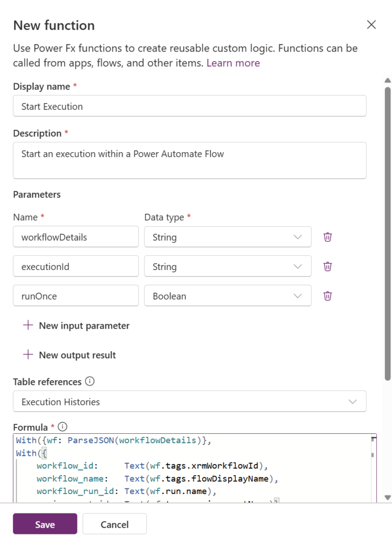Click inside the Description box
This screenshot has height=540, width=392.
[189, 160]
